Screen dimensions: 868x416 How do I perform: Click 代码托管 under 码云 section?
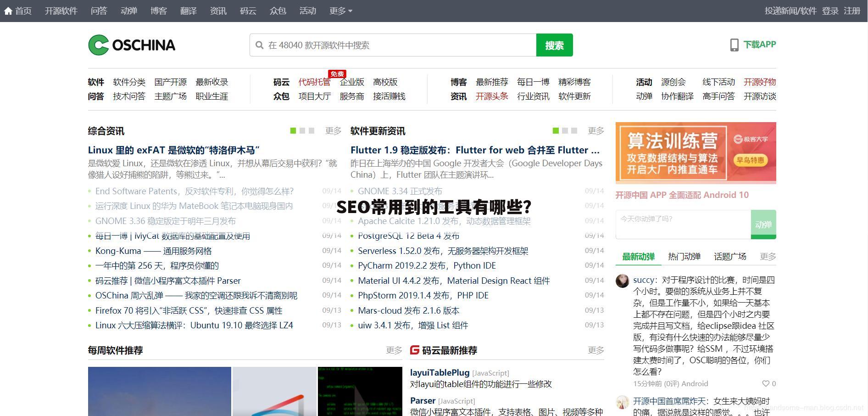pos(314,82)
